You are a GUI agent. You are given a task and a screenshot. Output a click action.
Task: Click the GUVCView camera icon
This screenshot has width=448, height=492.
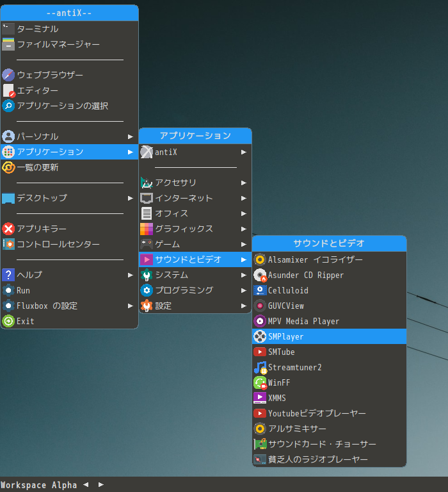[x=260, y=306]
